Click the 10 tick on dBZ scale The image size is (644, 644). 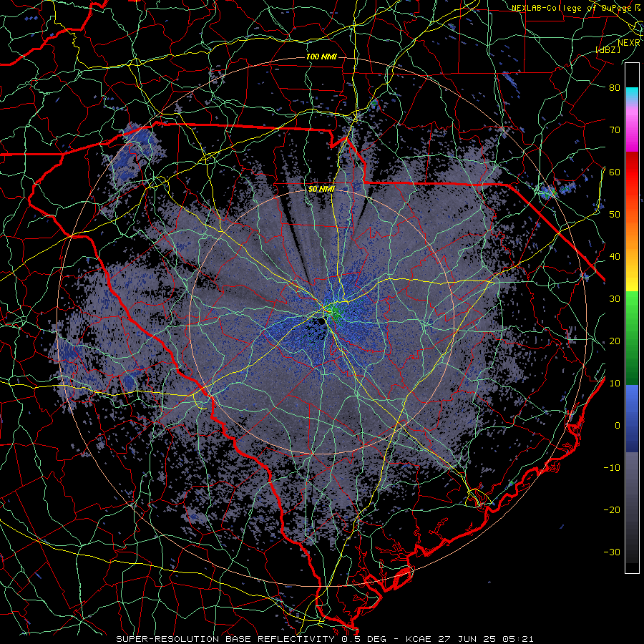pyautogui.click(x=615, y=384)
